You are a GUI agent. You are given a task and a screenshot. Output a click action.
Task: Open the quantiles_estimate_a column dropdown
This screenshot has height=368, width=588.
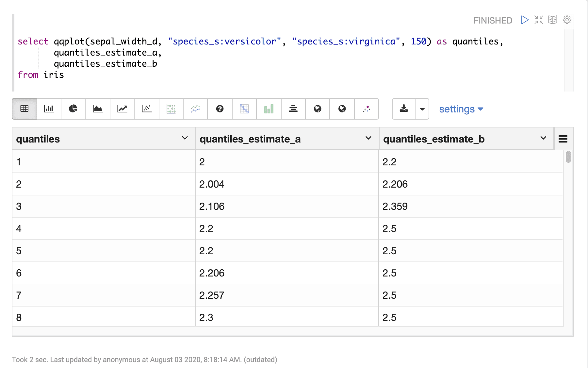[x=368, y=138]
